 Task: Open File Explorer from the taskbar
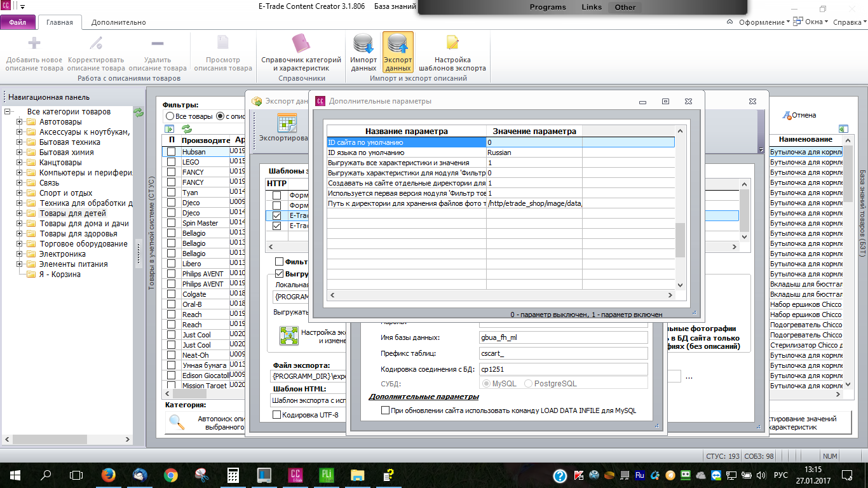(x=358, y=475)
